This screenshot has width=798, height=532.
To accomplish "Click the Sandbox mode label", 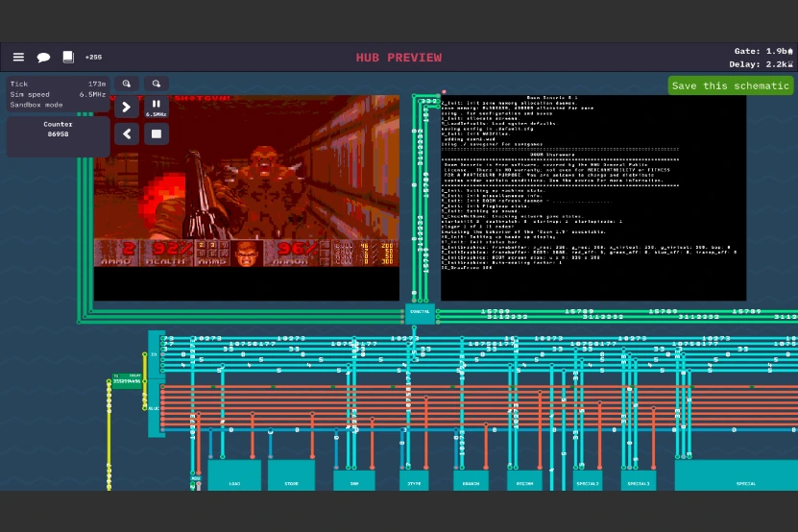I will click(36, 105).
